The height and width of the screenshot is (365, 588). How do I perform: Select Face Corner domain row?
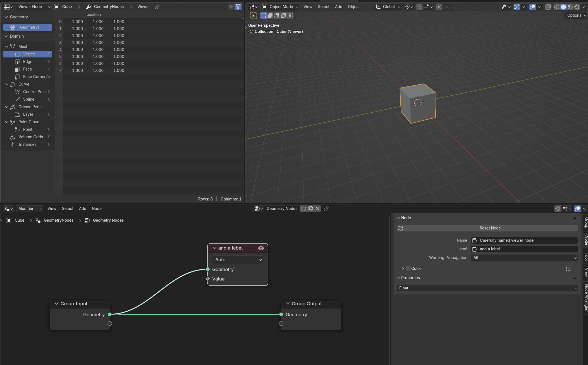point(28,77)
